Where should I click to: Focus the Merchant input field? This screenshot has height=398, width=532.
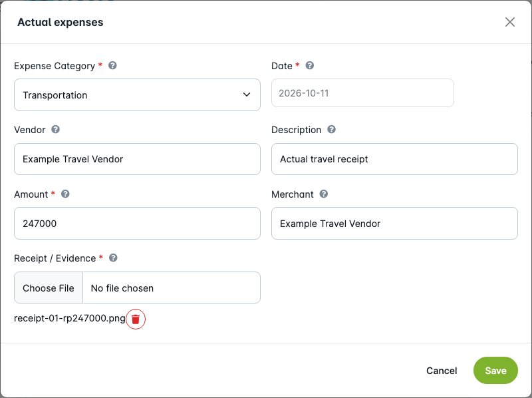click(x=394, y=224)
